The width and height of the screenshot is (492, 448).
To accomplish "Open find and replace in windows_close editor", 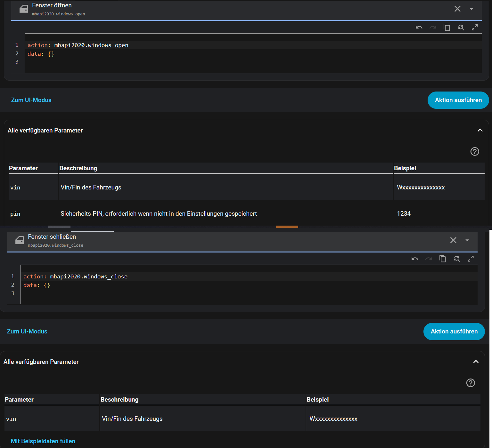I will click(x=457, y=259).
